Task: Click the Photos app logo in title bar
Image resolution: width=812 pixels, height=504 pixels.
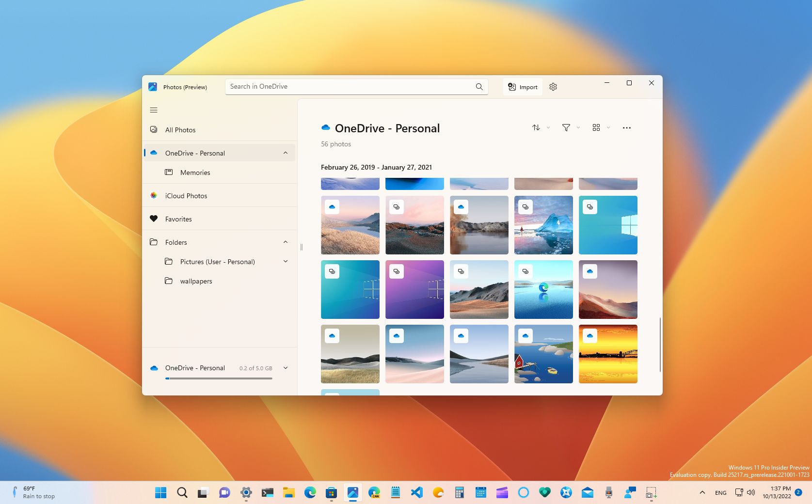Action: (153, 87)
